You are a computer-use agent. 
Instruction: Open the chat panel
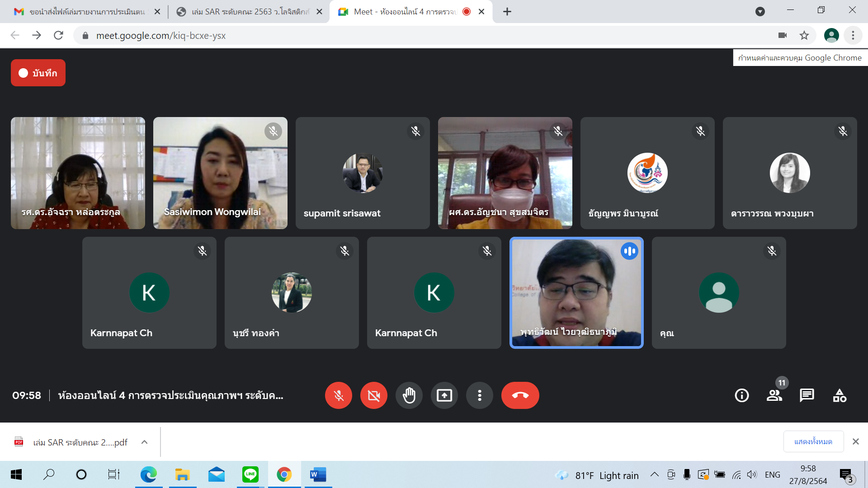click(x=807, y=395)
